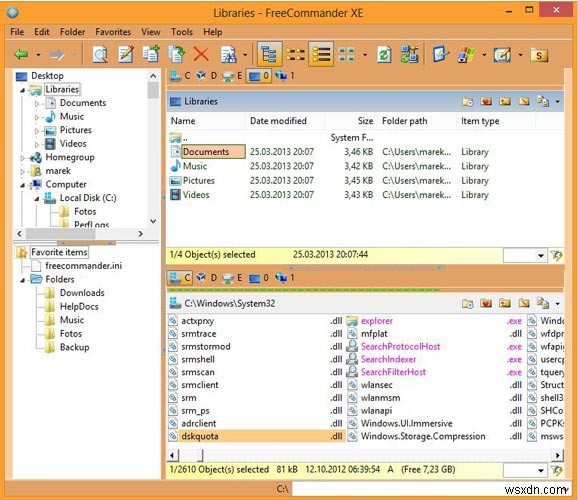The height and width of the screenshot is (500, 578).
Task: Click the red X delete icon
Action: [x=201, y=55]
